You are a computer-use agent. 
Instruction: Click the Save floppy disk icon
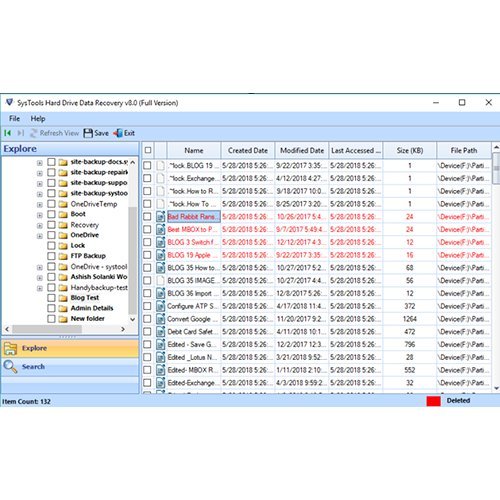pyautogui.click(x=88, y=133)
